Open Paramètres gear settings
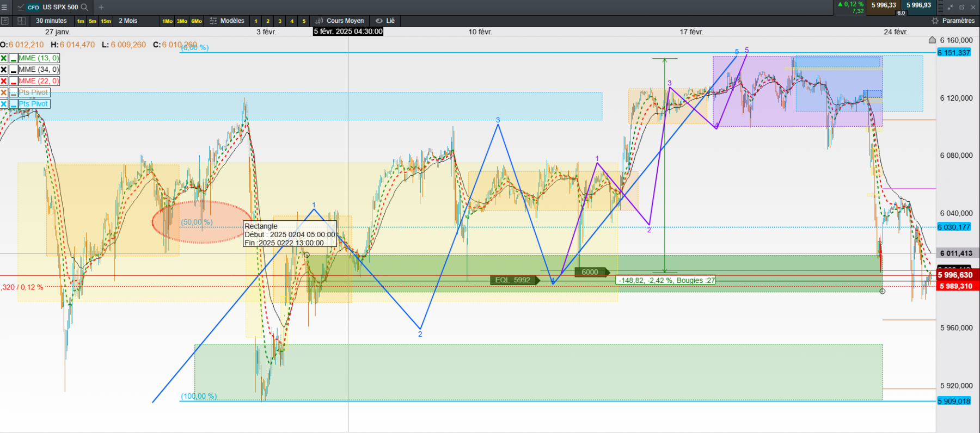Image resolution: width=980 pixels, height=433 pixels. (953, 21)
